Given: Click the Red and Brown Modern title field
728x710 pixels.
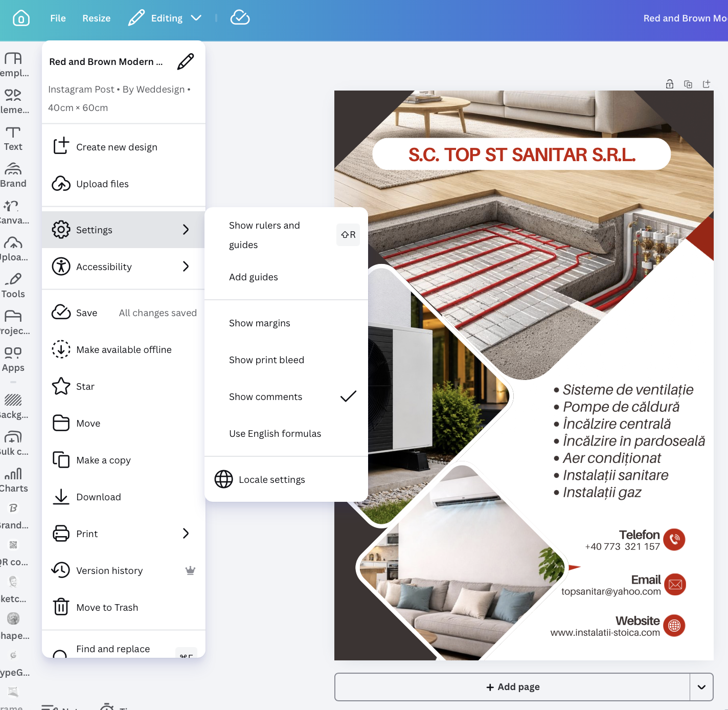Looking at the screenshot, I should (x=106, y=61).
